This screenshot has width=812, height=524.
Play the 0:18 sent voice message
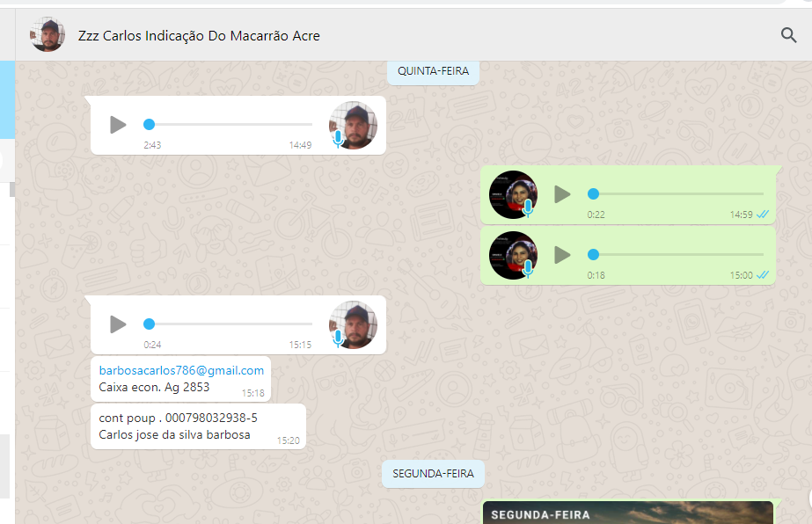click(562, 255)
